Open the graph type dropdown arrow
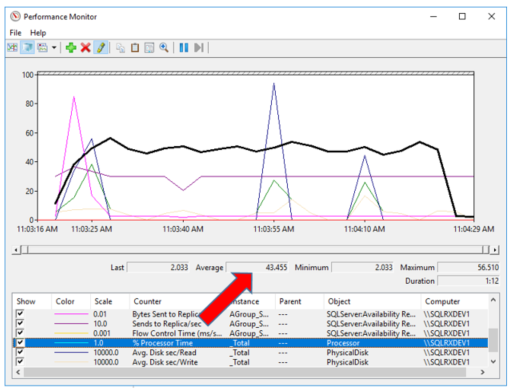Viewport: 514px width, 392px height. pos(54,48)
